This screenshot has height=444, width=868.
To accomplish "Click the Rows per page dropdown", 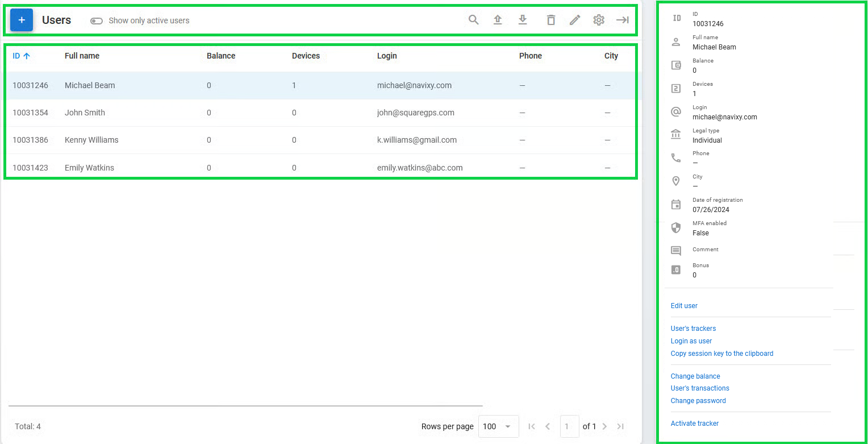I will coord(498,426).
